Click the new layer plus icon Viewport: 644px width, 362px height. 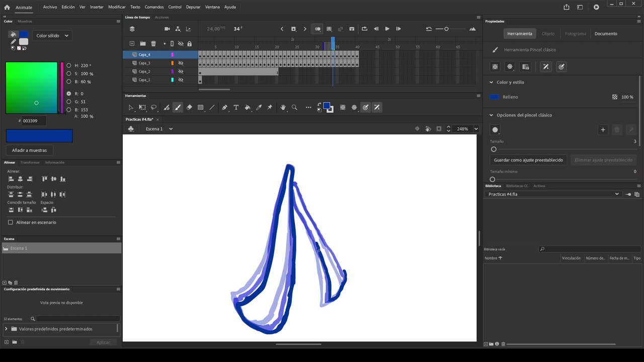(132, 44)
